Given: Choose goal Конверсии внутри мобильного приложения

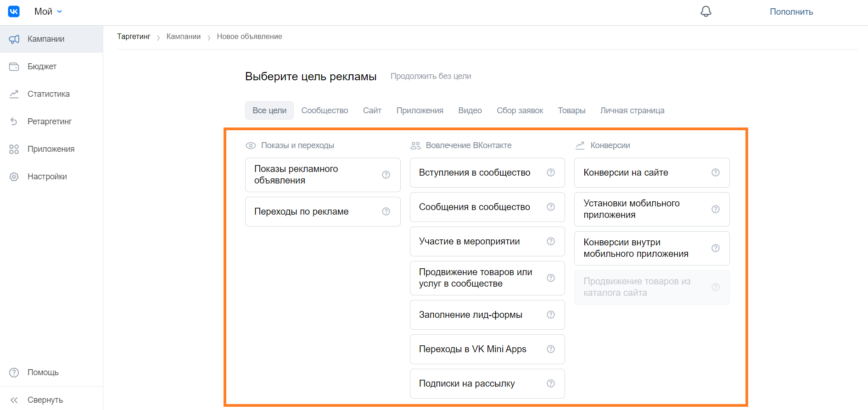Looking at the screenshot, I should pos(652,248).
